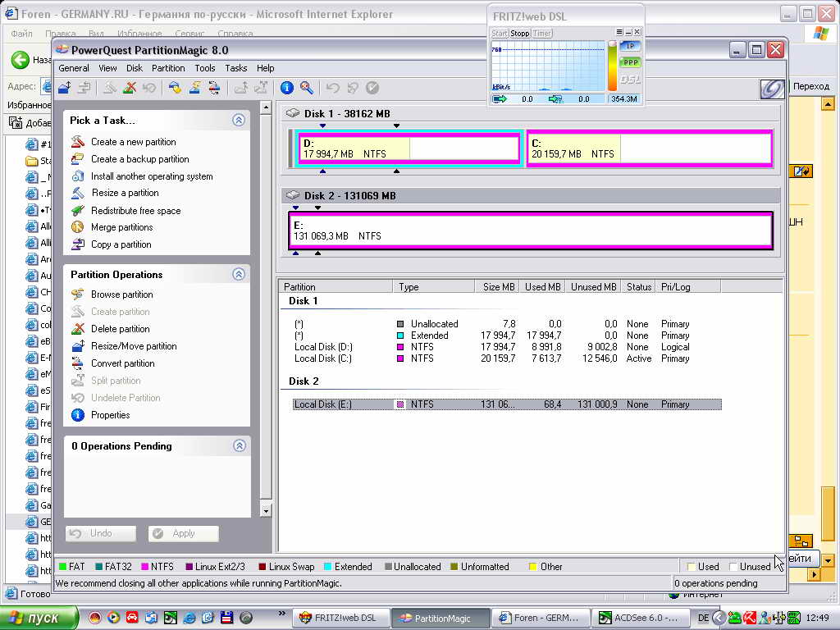Collapse the Operations Pending panel
The height and width of the screenshot is (630, 840).
coord(239,445)
